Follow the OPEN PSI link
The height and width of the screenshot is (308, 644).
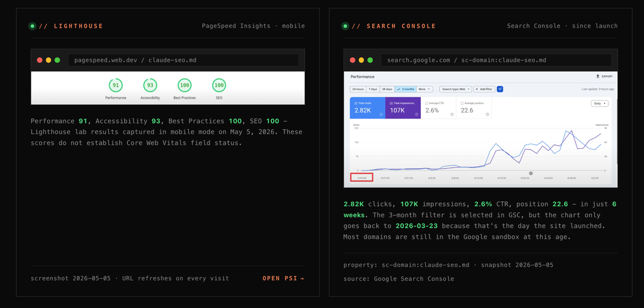click(x=283, y=278)
